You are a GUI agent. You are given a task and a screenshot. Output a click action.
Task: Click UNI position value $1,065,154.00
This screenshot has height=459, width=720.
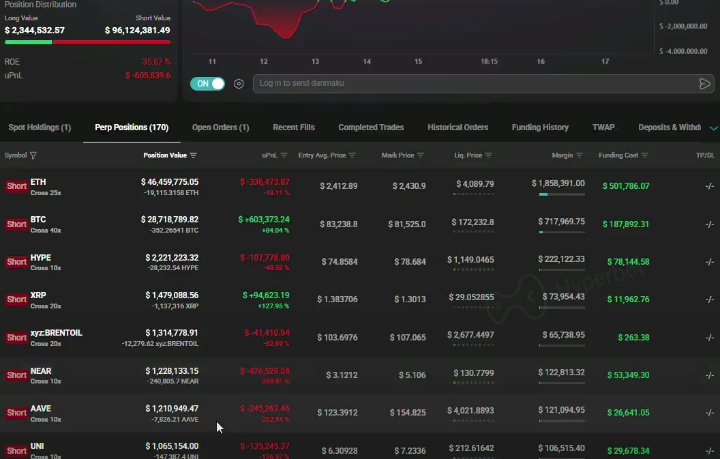point(172,446)
